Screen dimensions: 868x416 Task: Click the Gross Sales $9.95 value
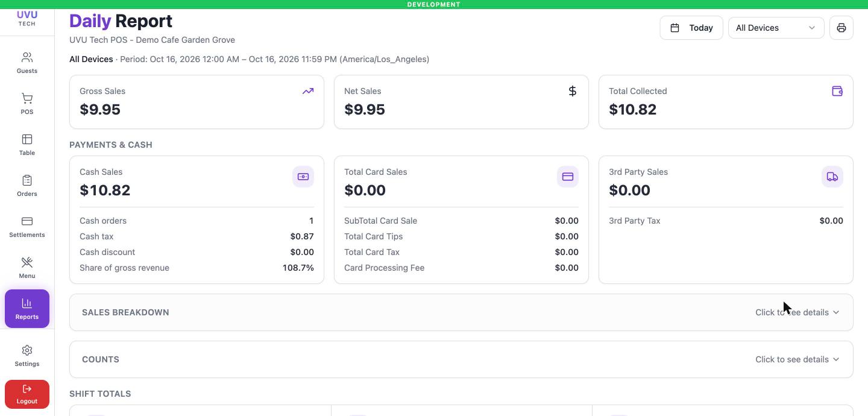tap(100, 110)
